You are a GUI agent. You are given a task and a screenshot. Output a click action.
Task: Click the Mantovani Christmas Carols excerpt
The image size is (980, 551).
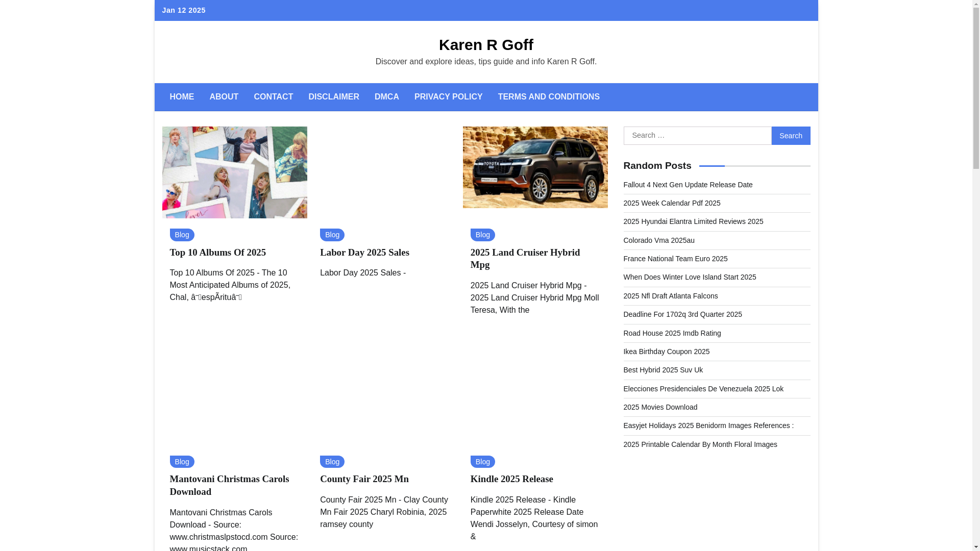(x=233, y=531)
